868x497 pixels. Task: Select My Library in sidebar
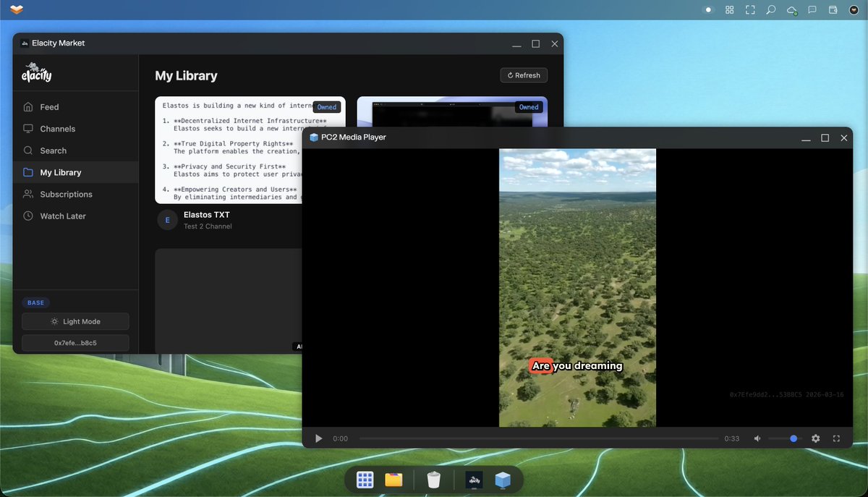point(75,172)
